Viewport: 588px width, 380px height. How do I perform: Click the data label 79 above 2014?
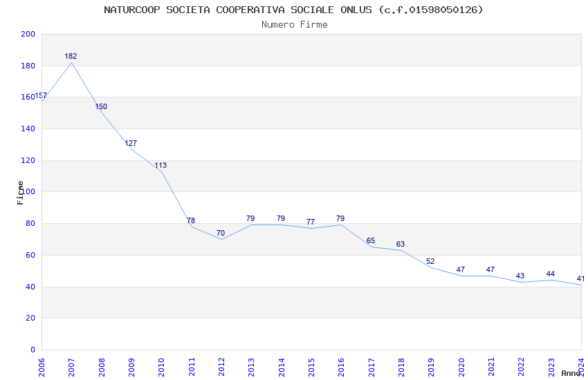[x=281, y=218]
